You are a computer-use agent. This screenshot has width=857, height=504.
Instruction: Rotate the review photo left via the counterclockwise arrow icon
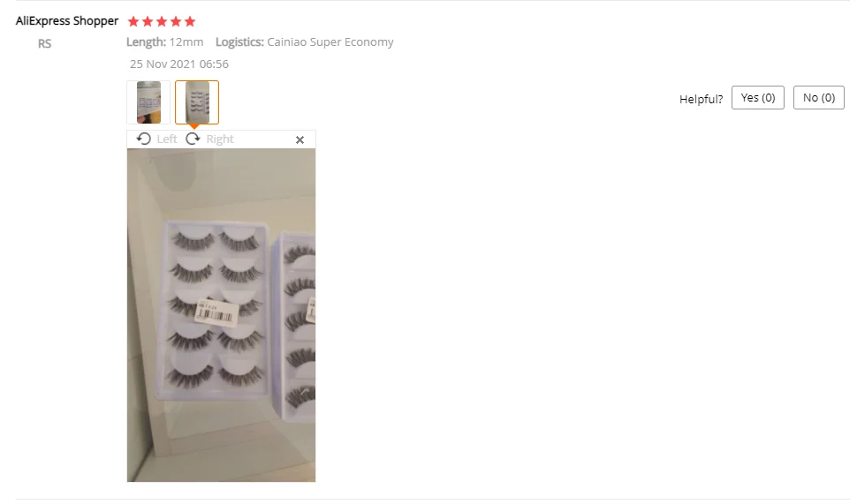pyautogui.click(x=144, y=139)
